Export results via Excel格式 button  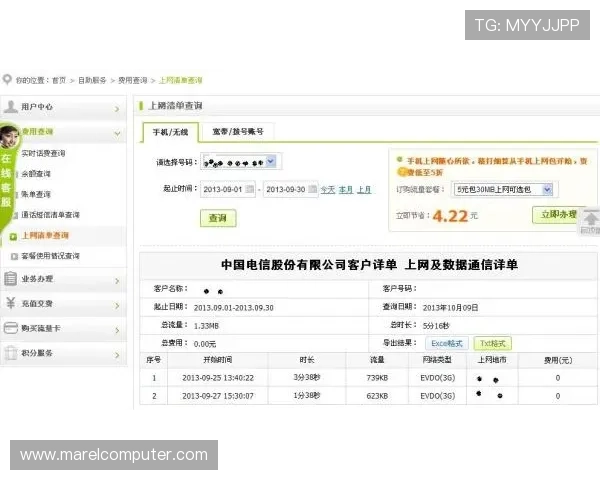tap(447, 343)
